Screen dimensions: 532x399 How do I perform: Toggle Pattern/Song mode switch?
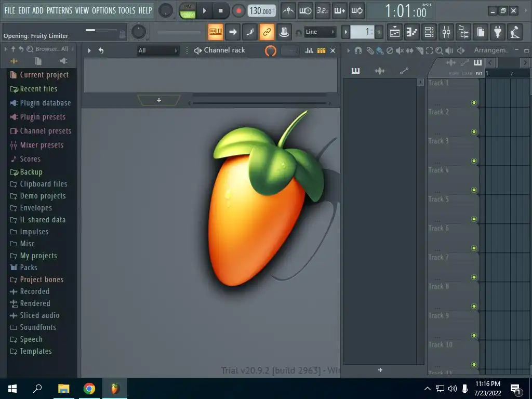pos(188,11)
